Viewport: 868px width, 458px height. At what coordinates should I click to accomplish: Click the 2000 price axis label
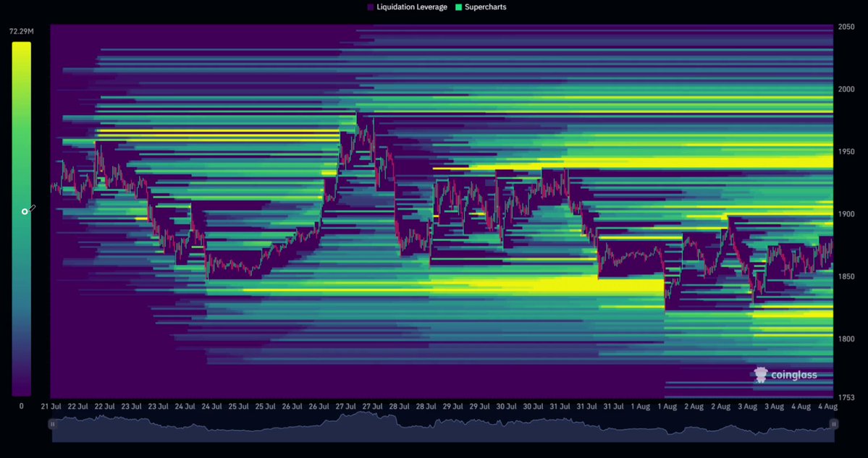pos(846,89)
